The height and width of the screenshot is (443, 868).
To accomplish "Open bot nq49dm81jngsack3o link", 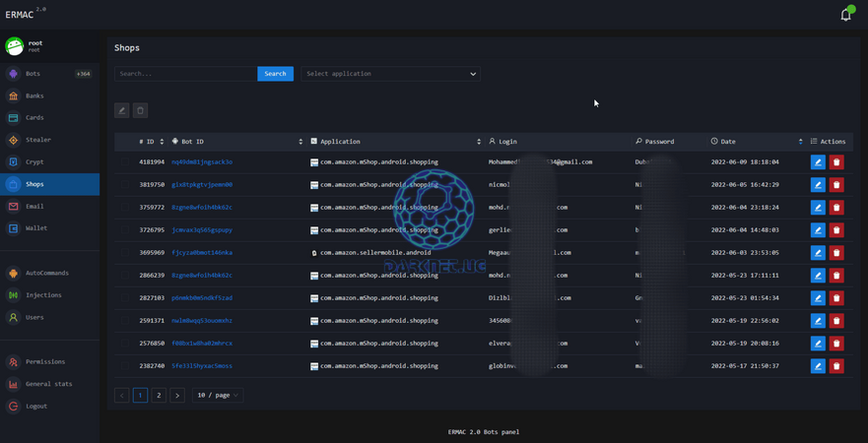I will pyautogui.click(x=202, y=162).
